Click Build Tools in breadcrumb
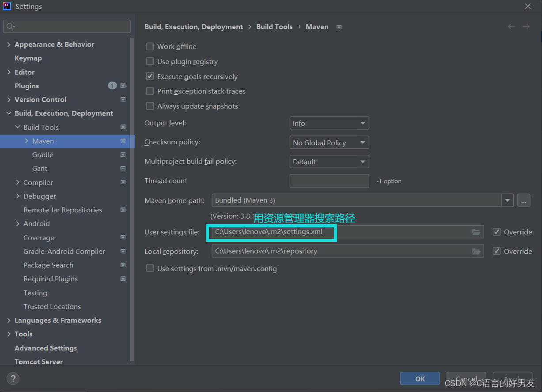542x392 pixels. click(x=274, y=26)
